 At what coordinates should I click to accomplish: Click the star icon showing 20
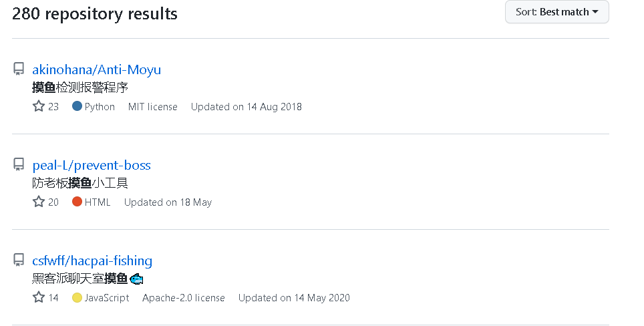[x=39, y=202]
